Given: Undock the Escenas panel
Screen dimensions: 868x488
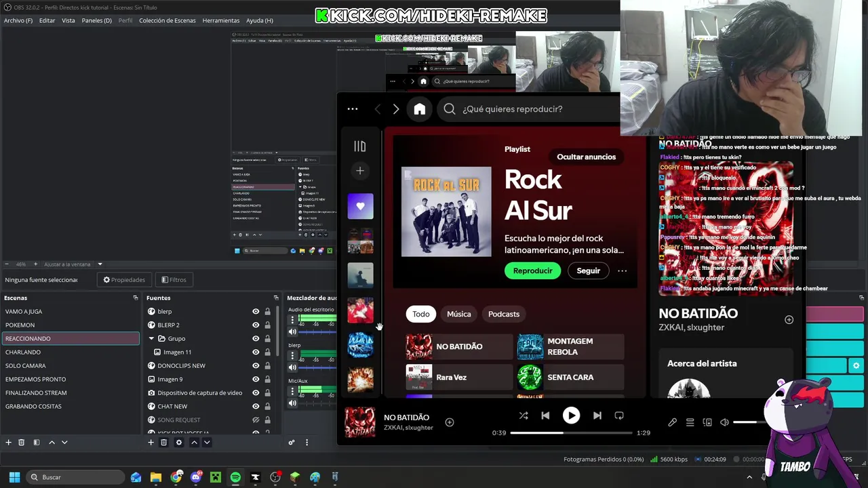Looking at the screenshot, I should [135, 298].
